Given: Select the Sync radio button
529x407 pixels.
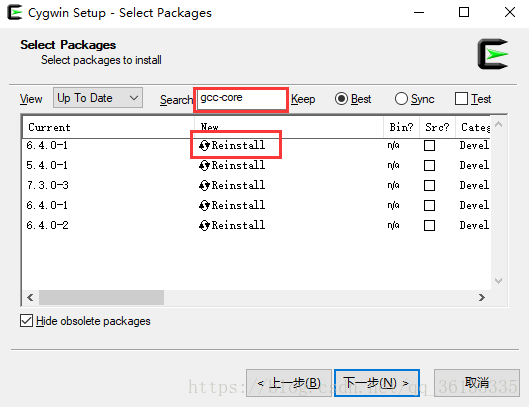Looking at the screenshot, I should coord(401,99).
